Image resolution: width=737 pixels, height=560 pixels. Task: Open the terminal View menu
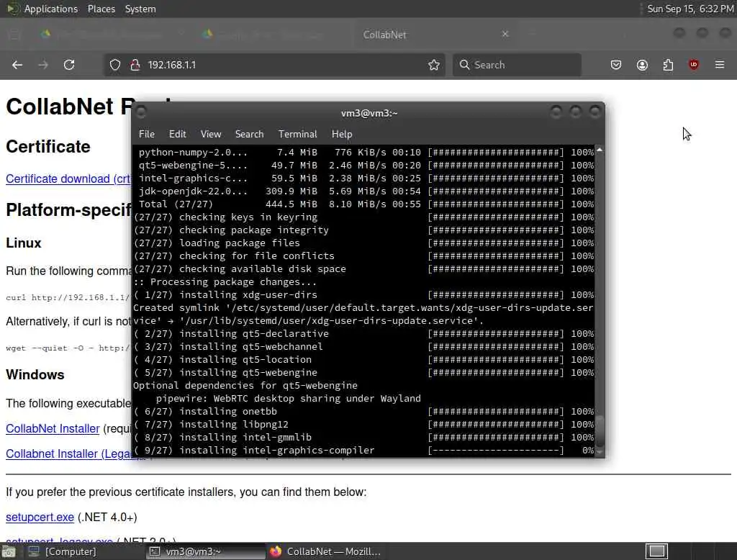click(x=211, y=134)
